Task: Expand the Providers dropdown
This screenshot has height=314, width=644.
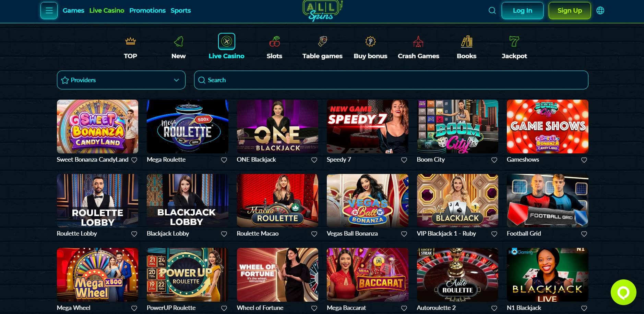Action: pyautogui.click(x=121, y=80)
